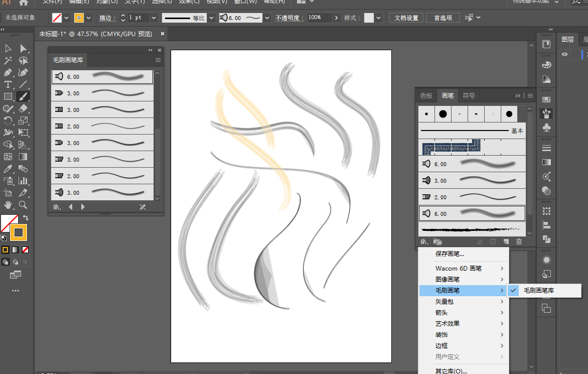Click the trash icon in the 画笔 panel

click(x=519, y=241)
